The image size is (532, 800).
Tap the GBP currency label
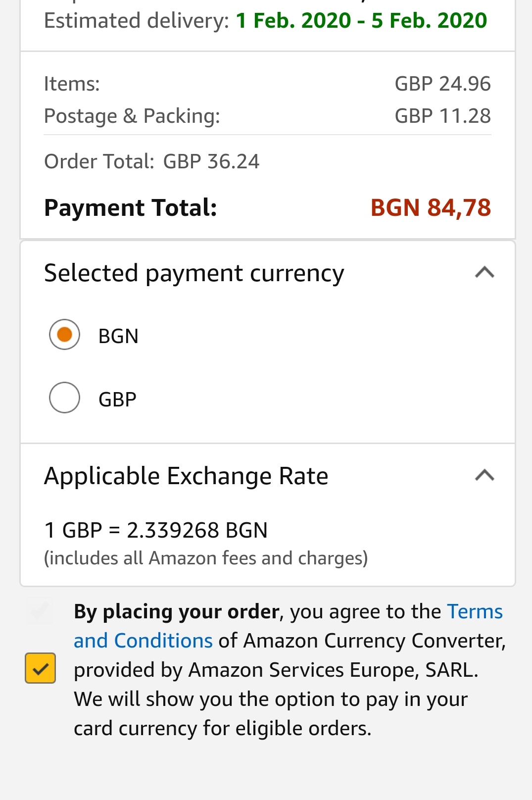117,400
